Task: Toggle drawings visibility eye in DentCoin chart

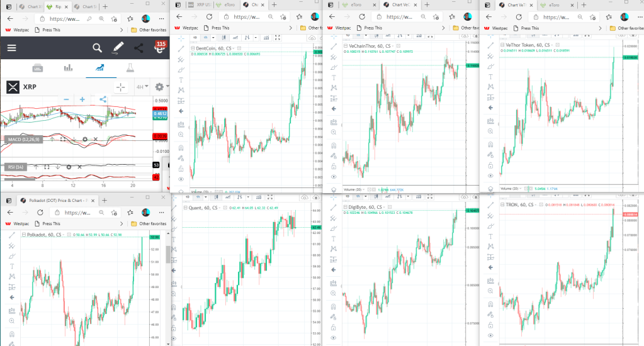Action: pyautogui.click(x=181, y=179)
